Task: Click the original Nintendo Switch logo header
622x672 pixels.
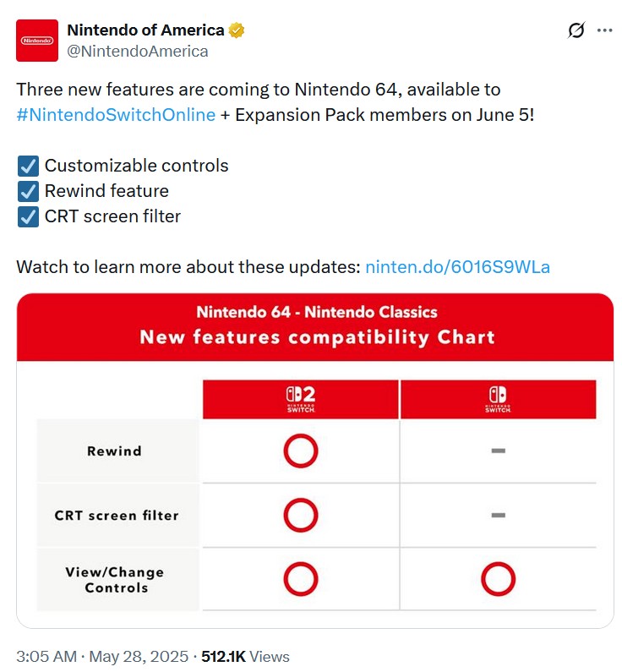Action: click(499, 399)
